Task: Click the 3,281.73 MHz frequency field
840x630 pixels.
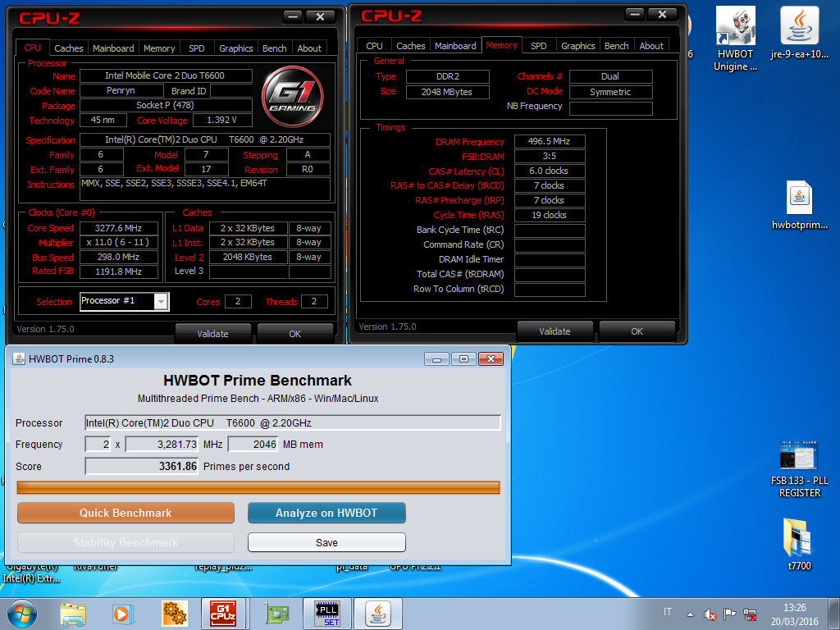Action: (162, 444)
